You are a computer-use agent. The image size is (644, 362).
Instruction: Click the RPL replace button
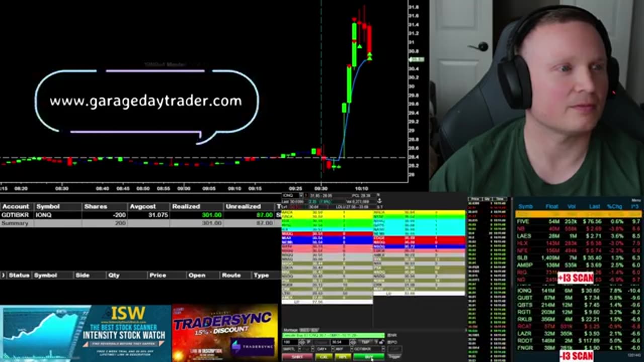tap(343, 357)
